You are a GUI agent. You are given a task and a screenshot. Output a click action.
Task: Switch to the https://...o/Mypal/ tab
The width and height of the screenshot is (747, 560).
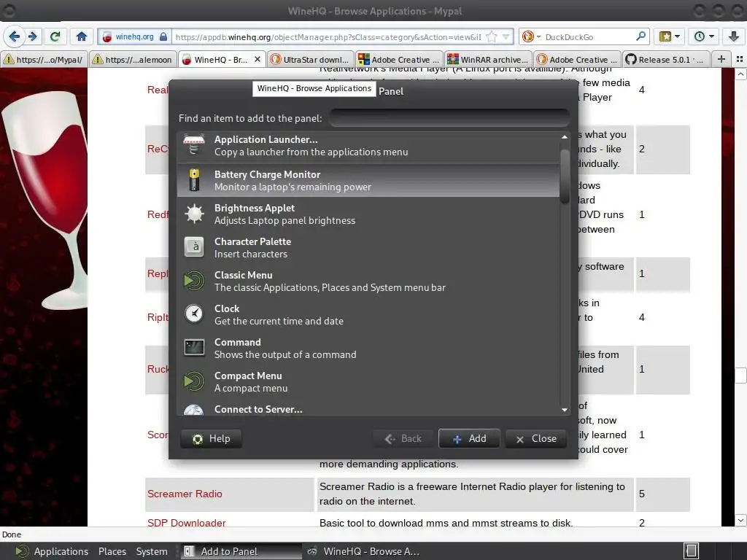44,60
